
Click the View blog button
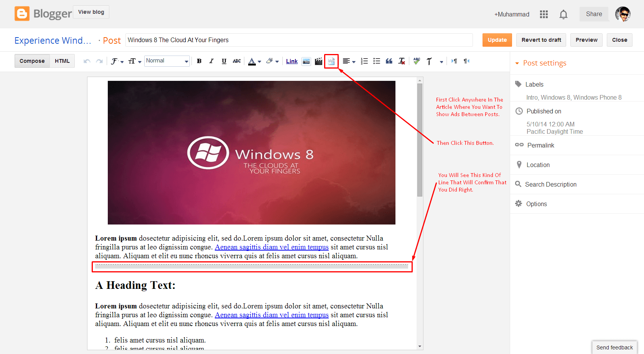click(91, 12)
